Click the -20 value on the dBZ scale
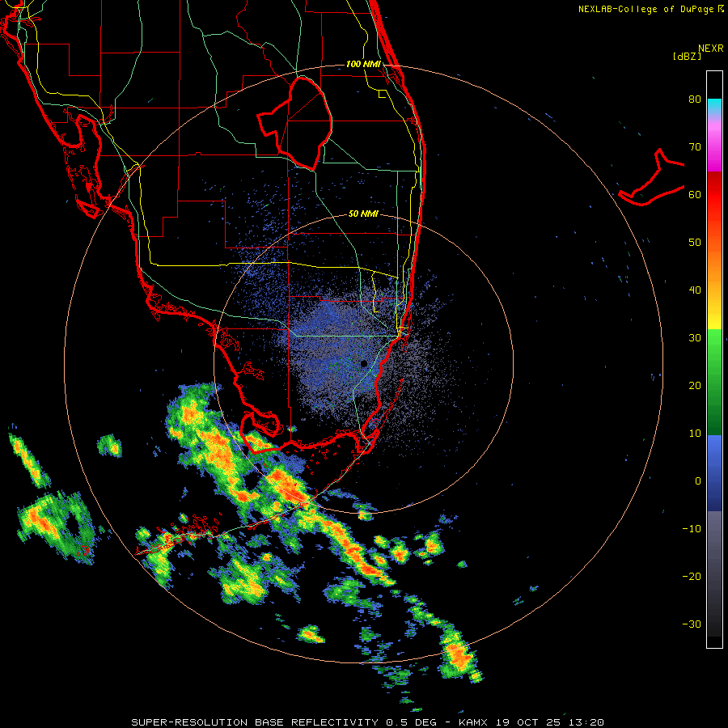 coord(692,577)
